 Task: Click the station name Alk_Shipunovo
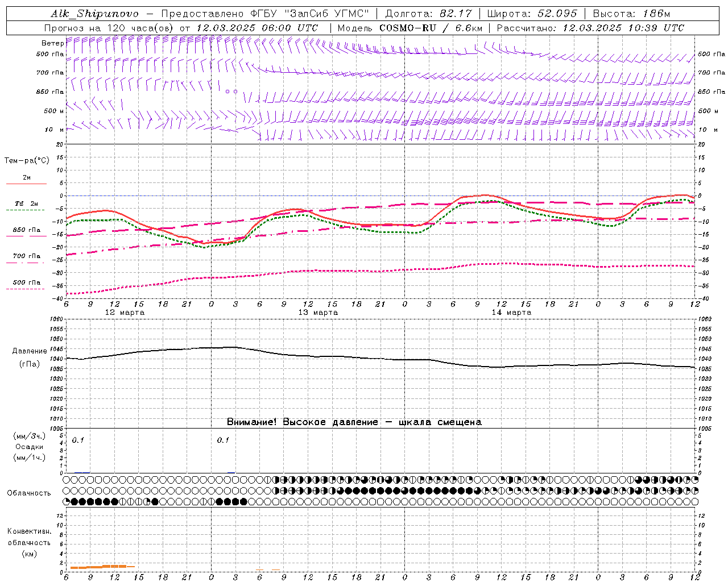[x=94, y=14]
